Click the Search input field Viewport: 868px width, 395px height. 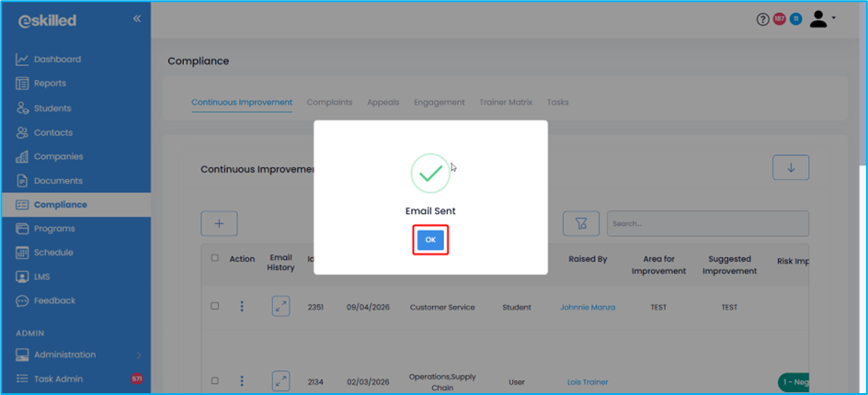tap(707, 223)
